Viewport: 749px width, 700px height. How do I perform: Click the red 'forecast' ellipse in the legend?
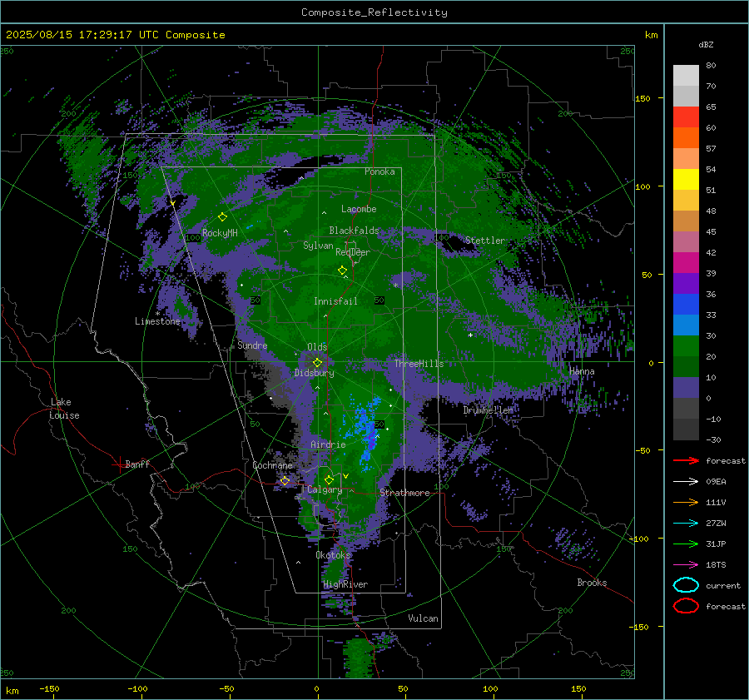pos(686,606)
